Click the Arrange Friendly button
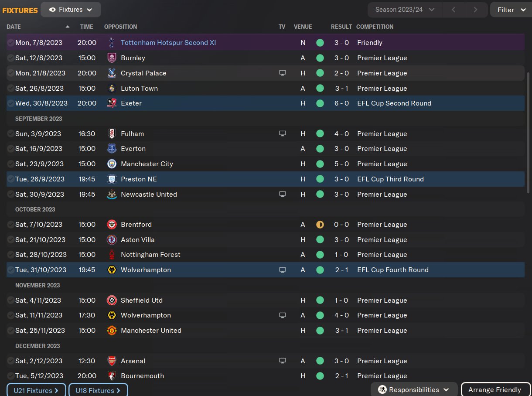 494,390
